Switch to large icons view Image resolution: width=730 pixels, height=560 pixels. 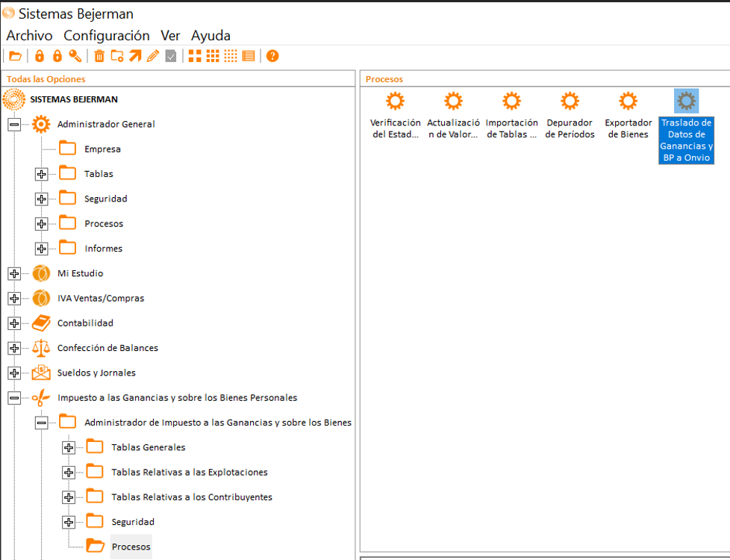point(195,56)
